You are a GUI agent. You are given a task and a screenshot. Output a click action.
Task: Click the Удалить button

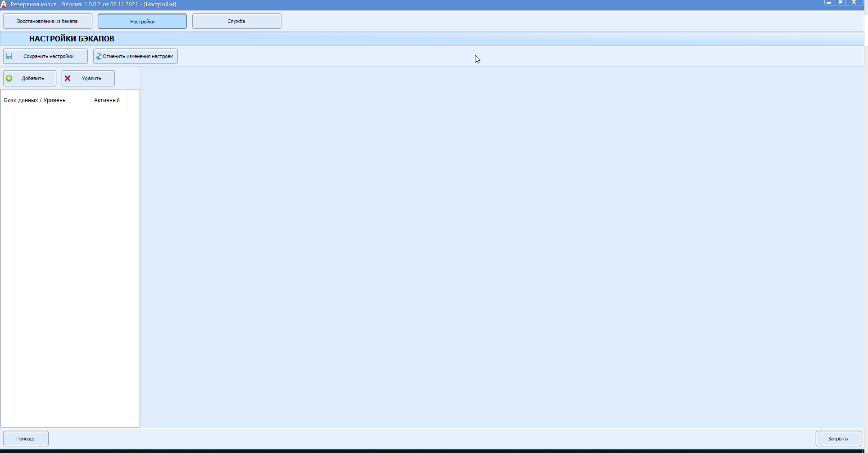88,78
